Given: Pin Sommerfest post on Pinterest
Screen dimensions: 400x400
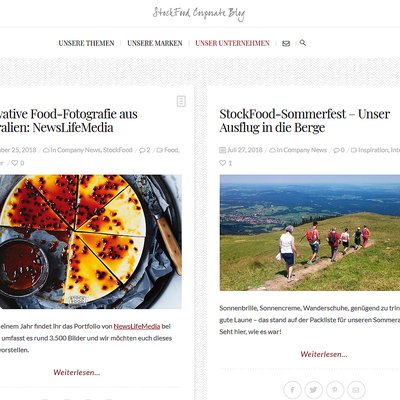Looking at the screenshot, I should click(x=335, y=390).
